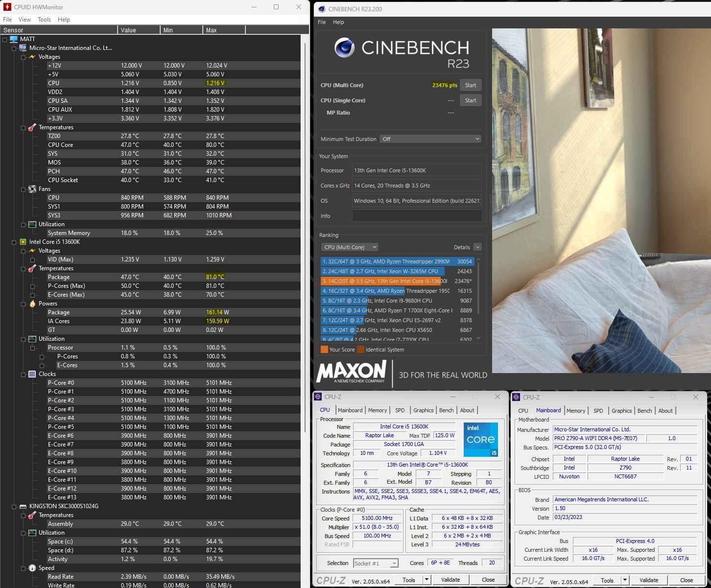Click the Powers flame icon
711x588 pixels.
pyautogui.click(x=32, y=304)
